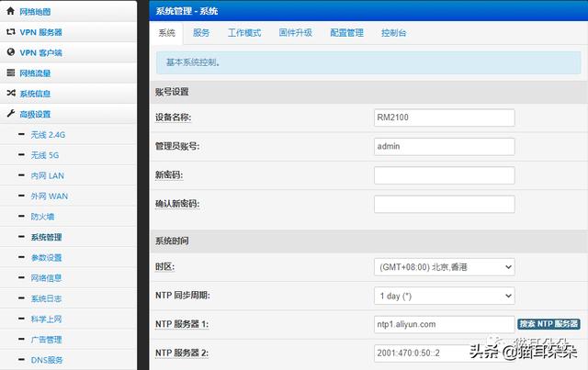Click NTP 服务器 1 field with ntp1.aliyun.com
The width and height of the screenshot is (588, 370).
click(x=445, y=324)
